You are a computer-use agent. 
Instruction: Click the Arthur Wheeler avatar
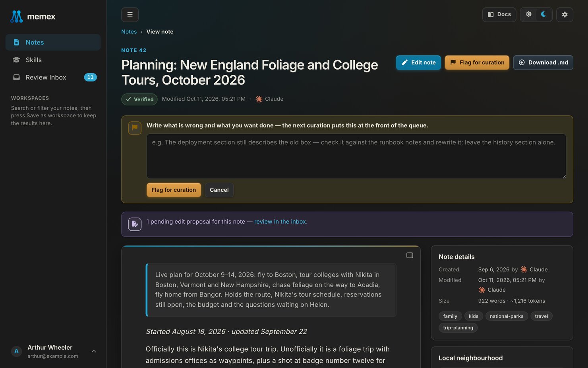pos(16,351)
